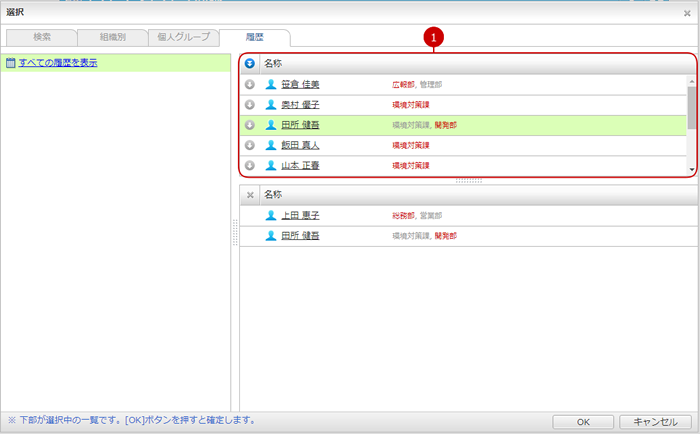Click horizontal splitter handle between the lists
Screen dimensions: 700x434
468,181
